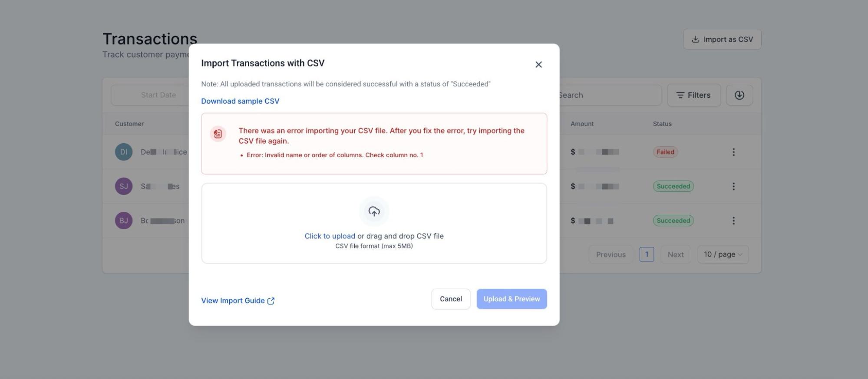Expand the 10 / page dropdown

[723, 254]
